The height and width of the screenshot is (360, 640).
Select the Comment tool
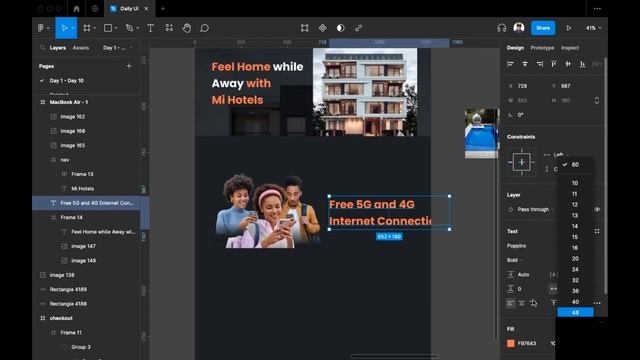(204, 28)
